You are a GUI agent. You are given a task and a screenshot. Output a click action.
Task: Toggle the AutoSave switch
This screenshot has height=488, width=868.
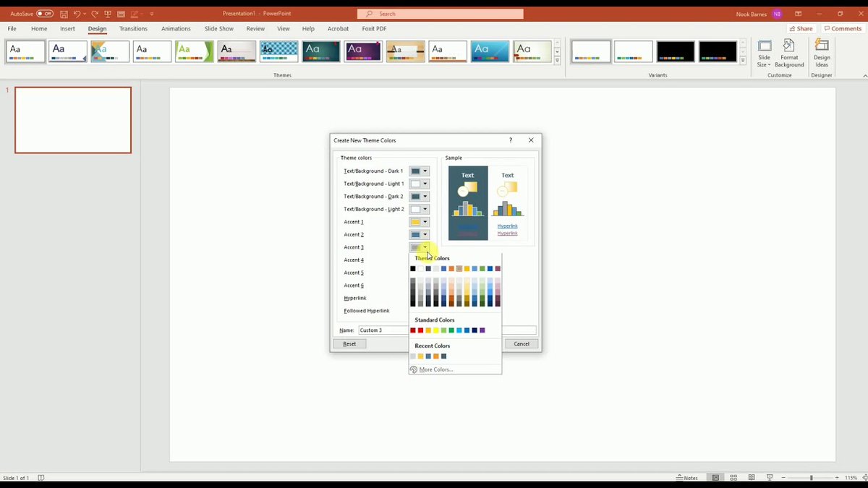point(45,14)
